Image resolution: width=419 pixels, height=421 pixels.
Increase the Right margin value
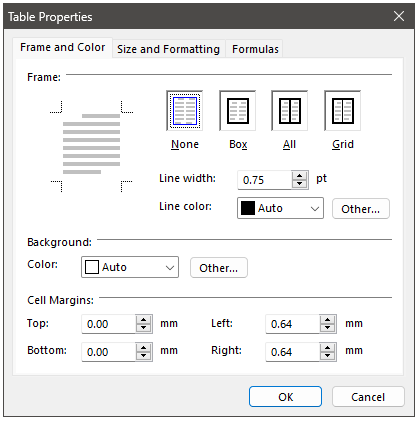click(328, 348)
